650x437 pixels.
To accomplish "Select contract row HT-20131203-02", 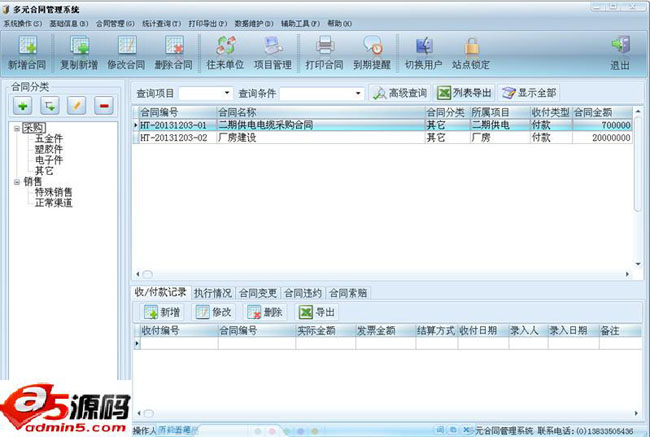I will click(x=383, y=138).
